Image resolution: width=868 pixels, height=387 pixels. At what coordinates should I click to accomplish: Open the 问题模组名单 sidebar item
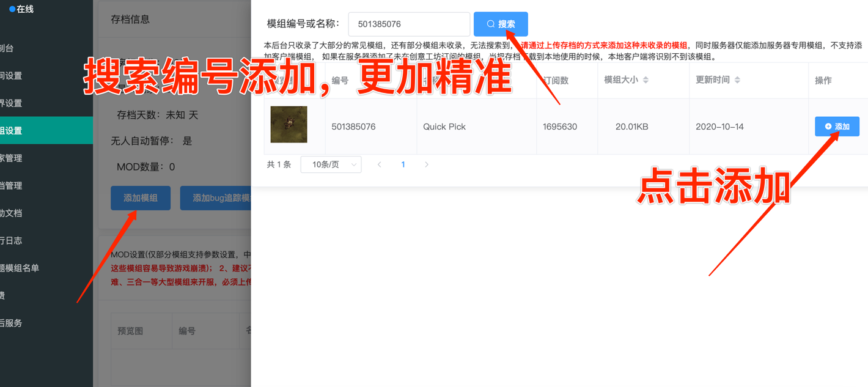coord(20,268)
